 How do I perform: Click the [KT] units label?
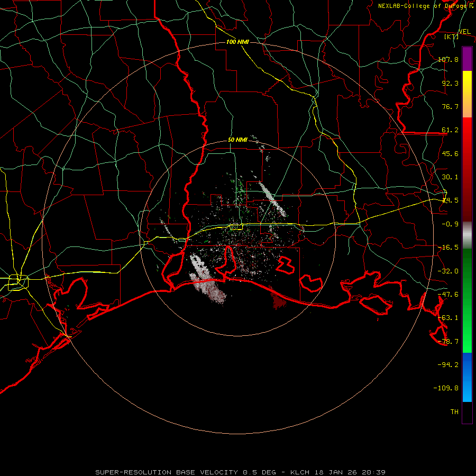coord(452,36)
